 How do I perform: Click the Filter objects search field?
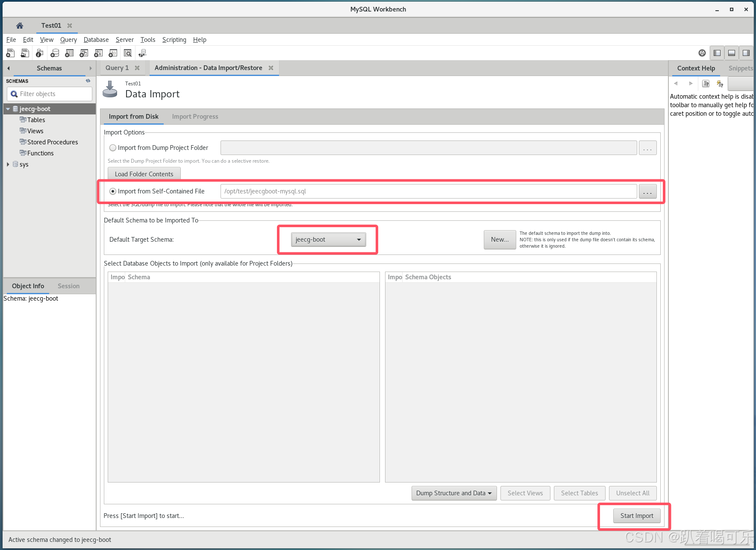point(50,94)
